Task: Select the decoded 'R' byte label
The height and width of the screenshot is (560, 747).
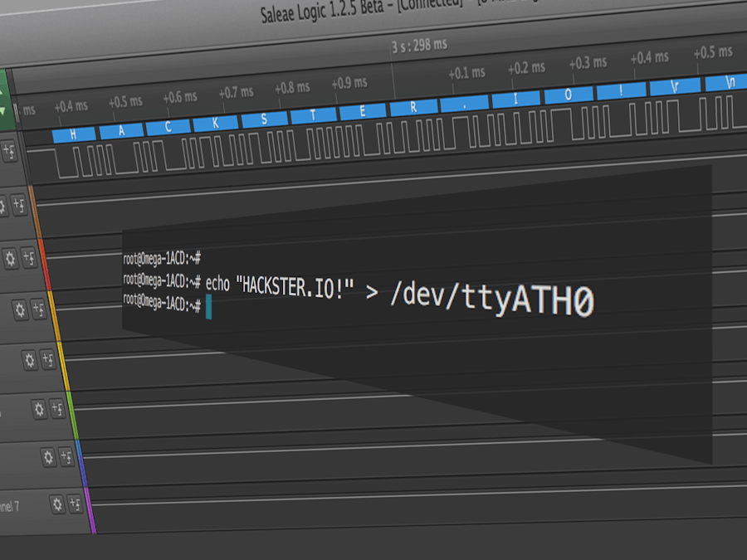Action: [413, 107]
